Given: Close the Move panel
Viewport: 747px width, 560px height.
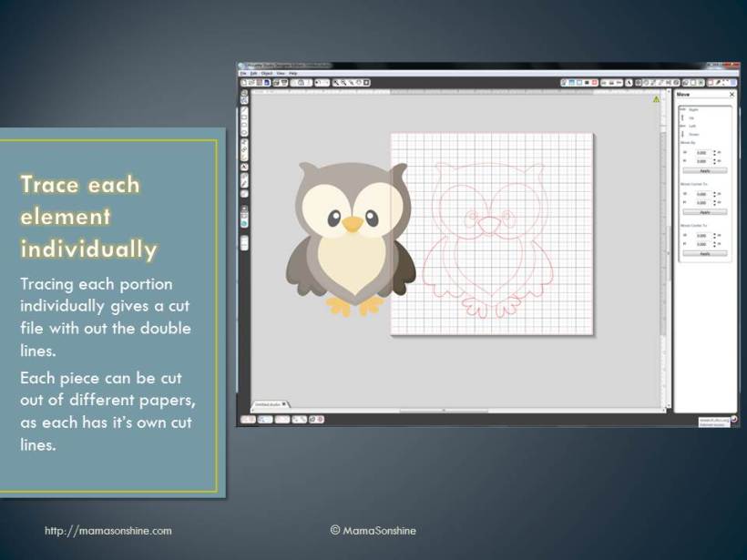Looking at the screenshot, I should click(731, 94).
